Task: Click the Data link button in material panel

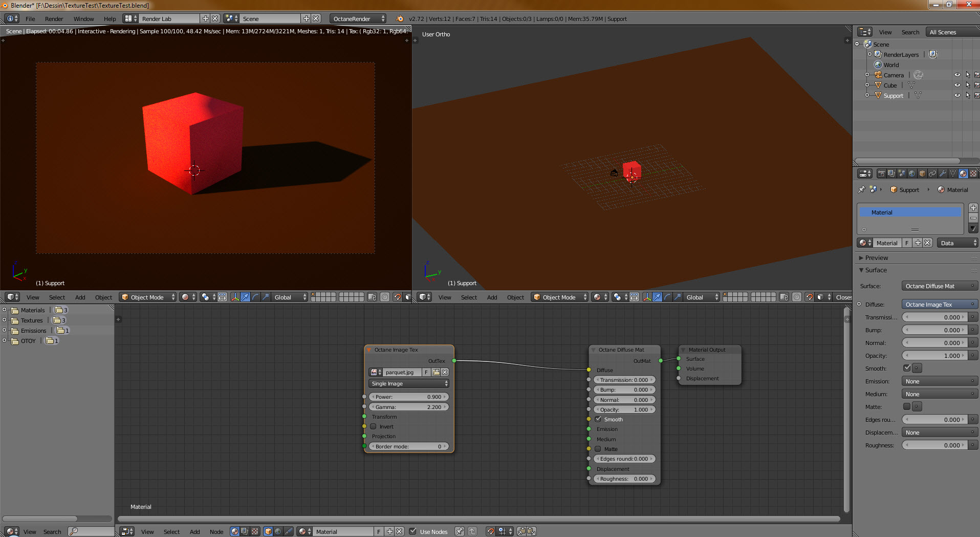Action: tap(958, 243)
